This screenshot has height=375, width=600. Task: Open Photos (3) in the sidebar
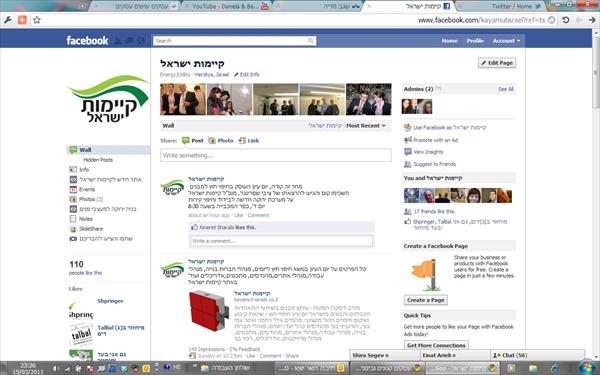pos(91,199)
